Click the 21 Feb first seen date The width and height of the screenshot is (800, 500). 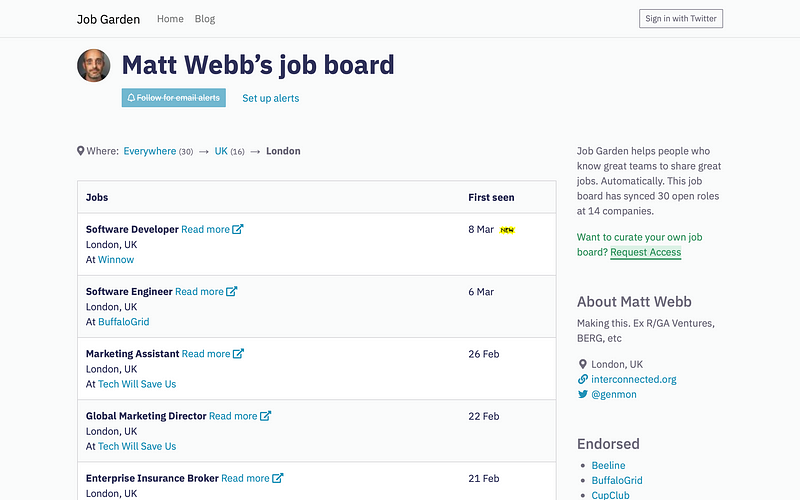click(484, 479)
